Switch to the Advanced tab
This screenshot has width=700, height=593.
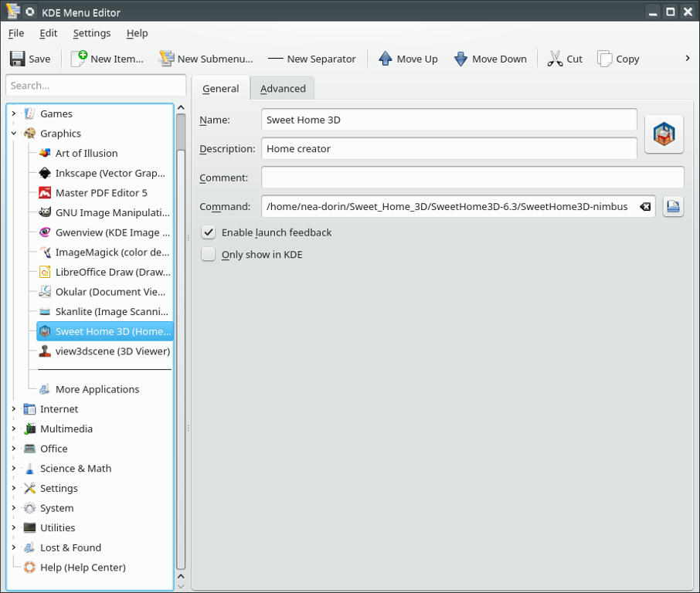pyautogui.click(x=283, y=88)
